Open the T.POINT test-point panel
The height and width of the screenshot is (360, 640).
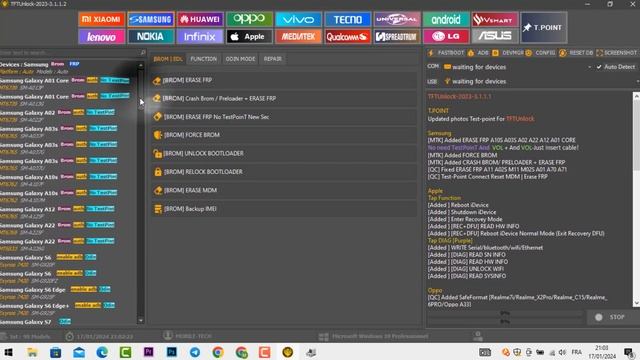(544, 27)
